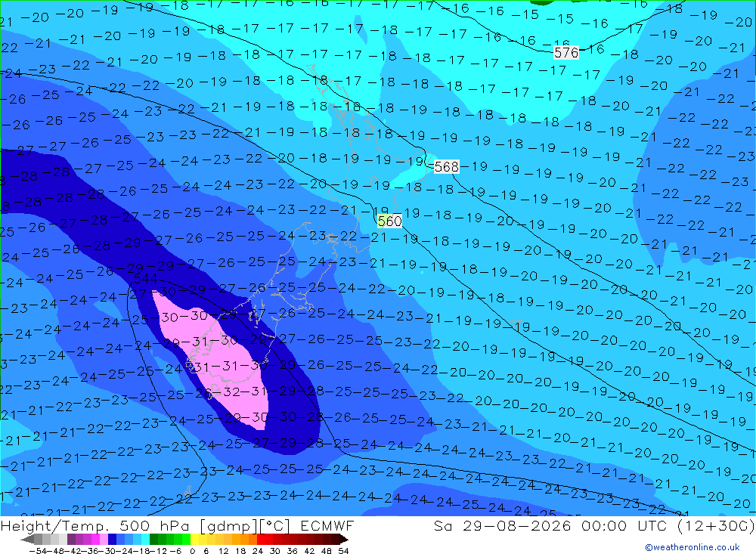Click the right dark arrow of color legend
This screenshot has height=554, width=756.
coord(344,540)
